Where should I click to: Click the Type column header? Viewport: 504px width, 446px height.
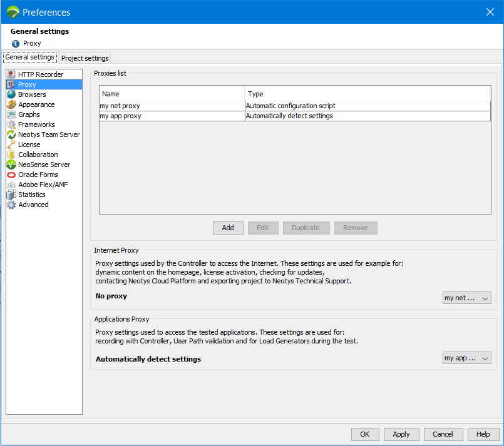[367, 94]
